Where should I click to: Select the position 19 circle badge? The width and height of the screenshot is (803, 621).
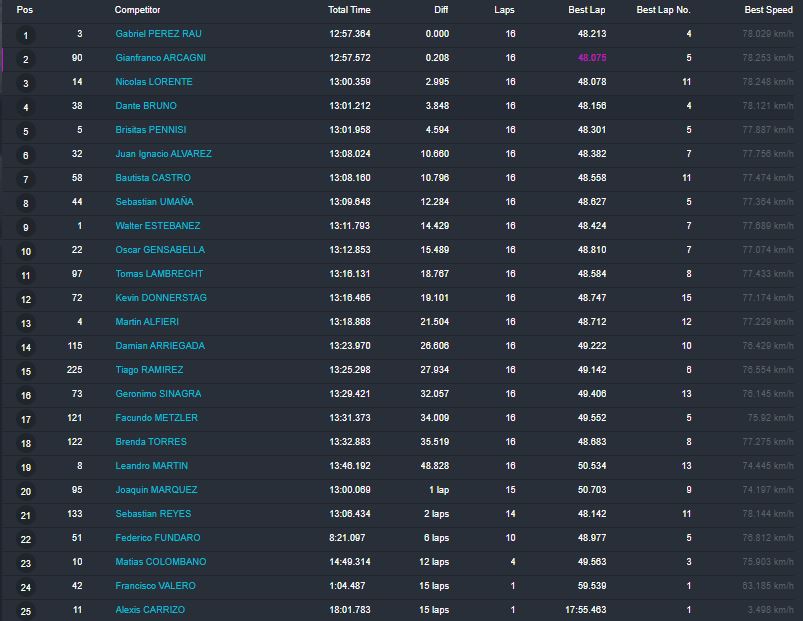point(26,467)
